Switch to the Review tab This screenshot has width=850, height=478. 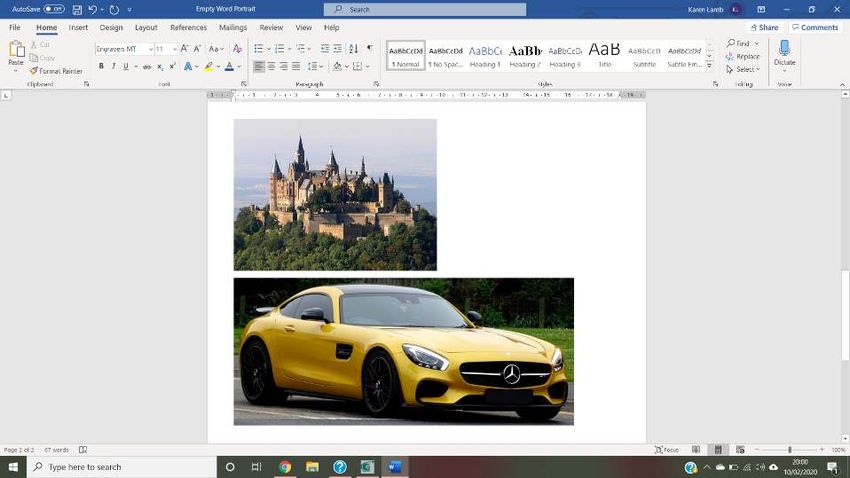point(271,27)
